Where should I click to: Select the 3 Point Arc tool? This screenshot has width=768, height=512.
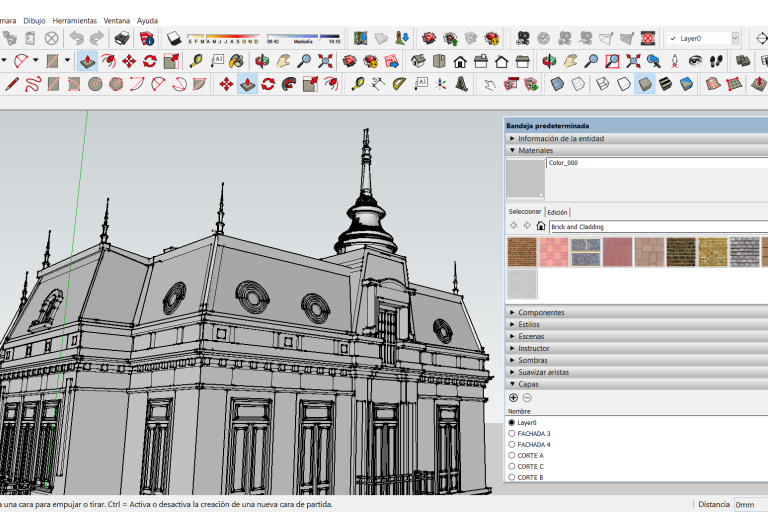pos(179,84)
